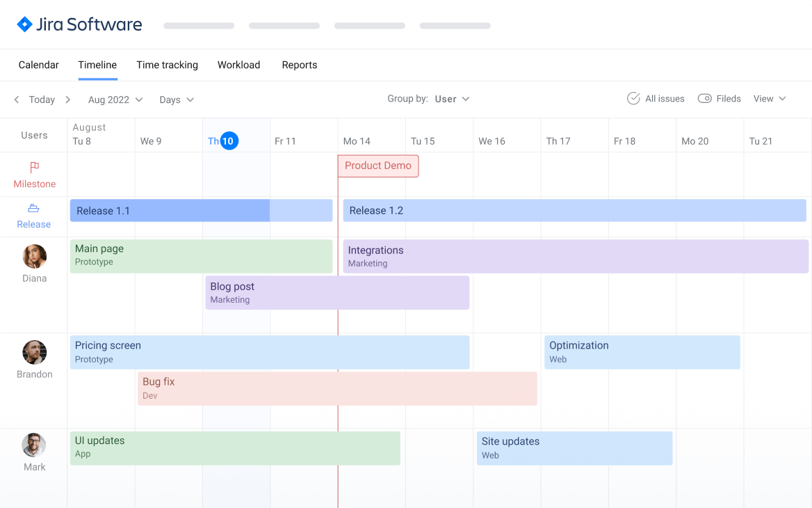
Task: Change the Group by User dropdown
Action: pos(451,99)
